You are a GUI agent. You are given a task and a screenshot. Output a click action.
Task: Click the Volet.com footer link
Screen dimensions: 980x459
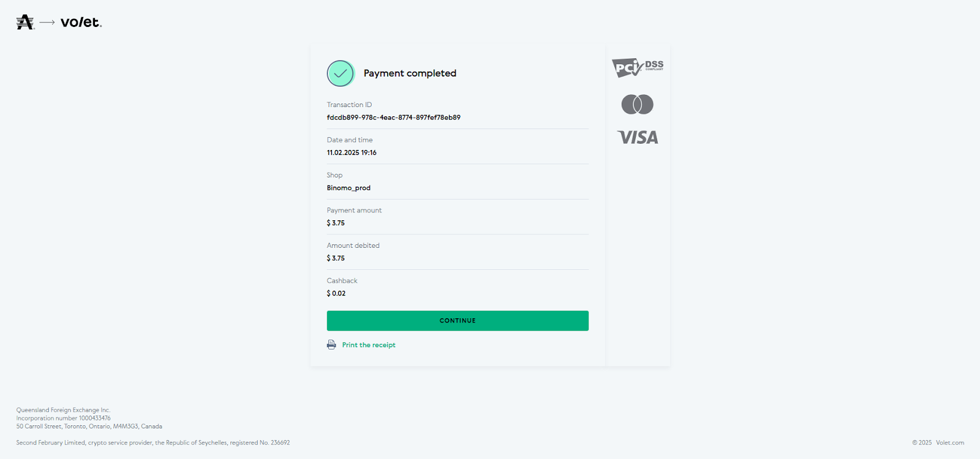coord(949,442)
